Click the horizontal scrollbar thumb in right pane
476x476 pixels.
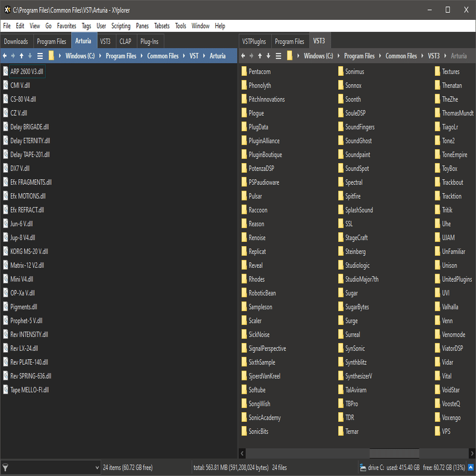click(x=394, y=453)
